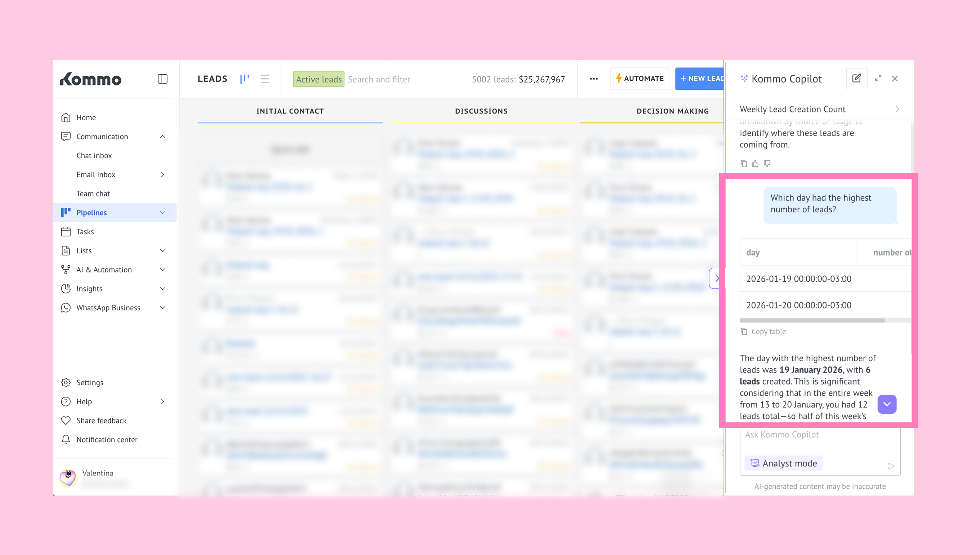Open the Tasks menu item
The height and width of the screenshot is (555, 980).
[x=85, y=231]
